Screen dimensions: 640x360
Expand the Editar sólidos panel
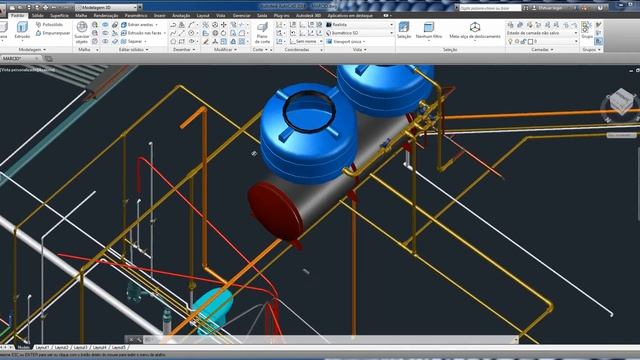pyautogui.click(x=133, y=49)
